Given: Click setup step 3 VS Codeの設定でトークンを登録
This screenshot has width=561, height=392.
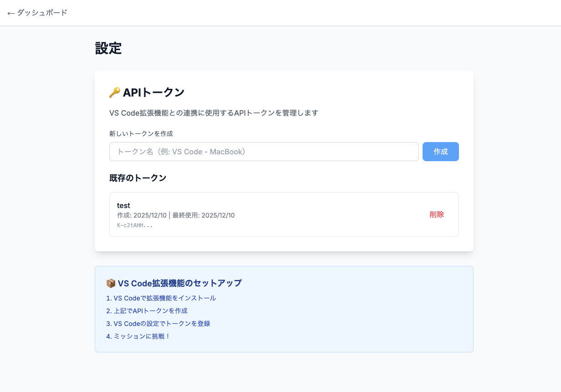Looking at the screenshot, I should tap(158, 324).
